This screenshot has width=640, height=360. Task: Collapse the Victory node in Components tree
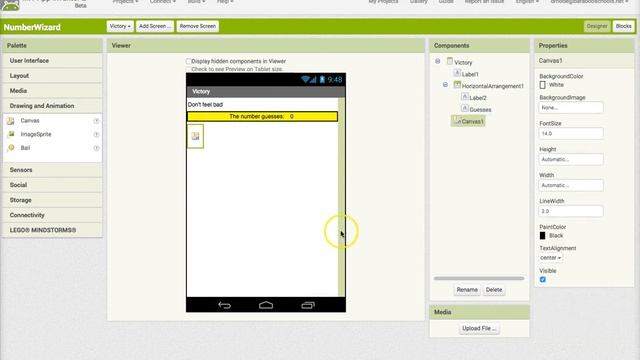(438, 61)
